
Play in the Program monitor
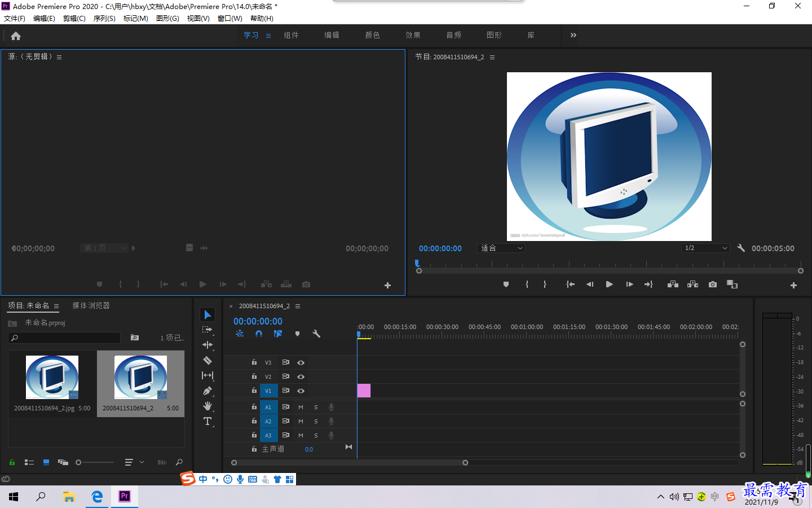tap(609, 284)
